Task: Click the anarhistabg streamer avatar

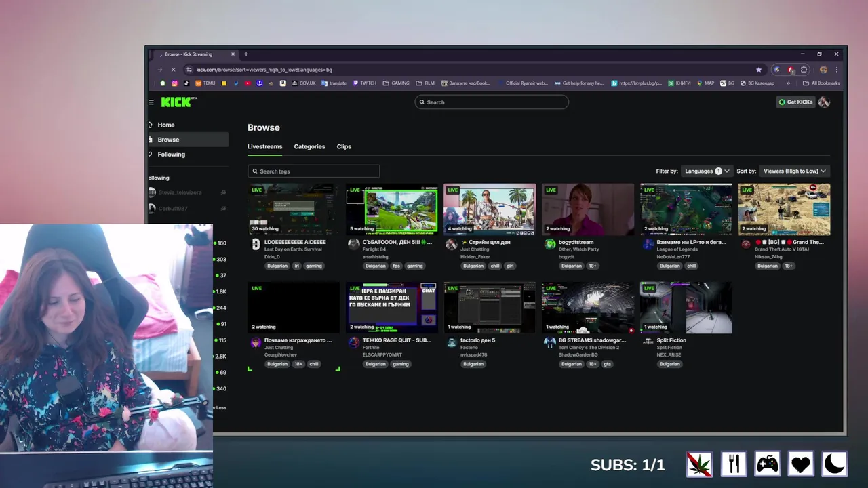Action: [353, 244]
